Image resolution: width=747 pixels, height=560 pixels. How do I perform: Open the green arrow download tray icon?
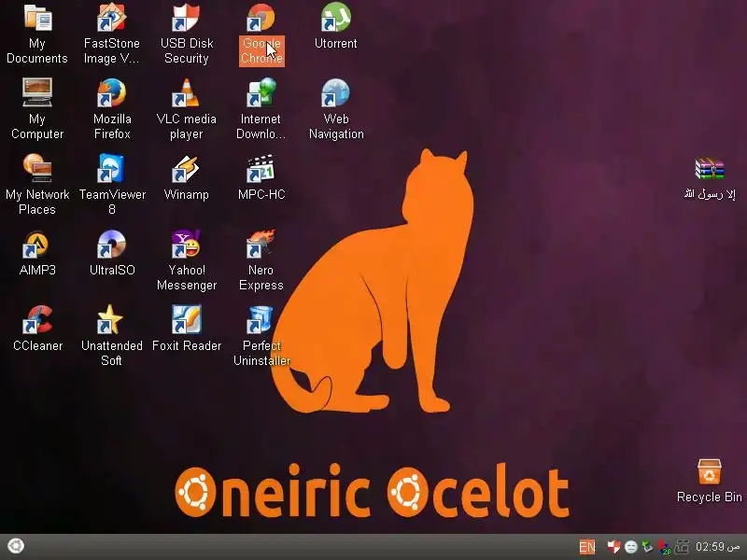[x=647, y=547]
